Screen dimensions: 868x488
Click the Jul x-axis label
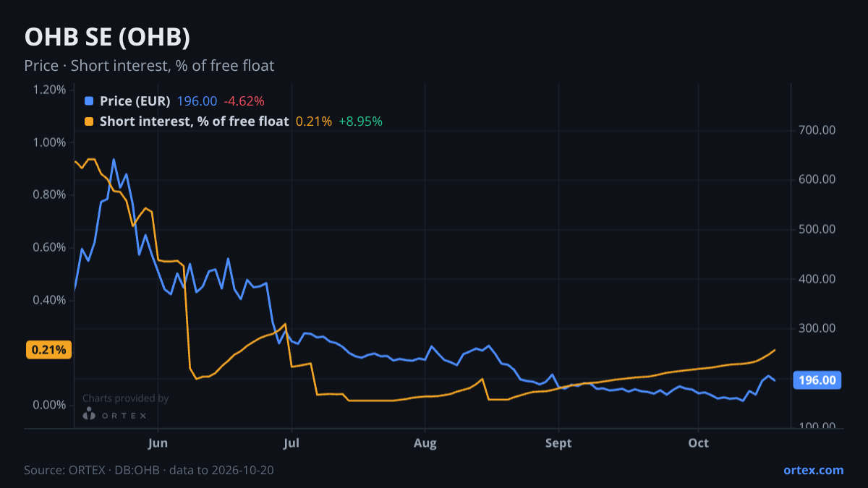[x=292, y=442]
